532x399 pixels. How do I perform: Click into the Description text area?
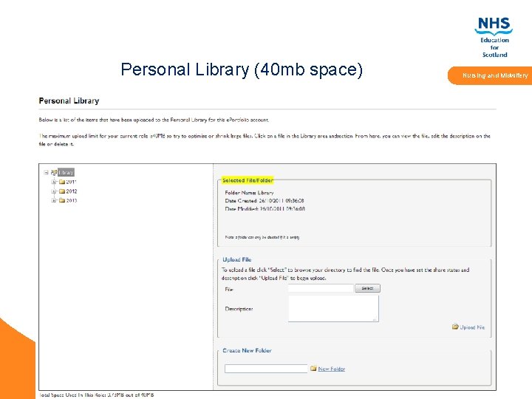(x=333, y=308)
